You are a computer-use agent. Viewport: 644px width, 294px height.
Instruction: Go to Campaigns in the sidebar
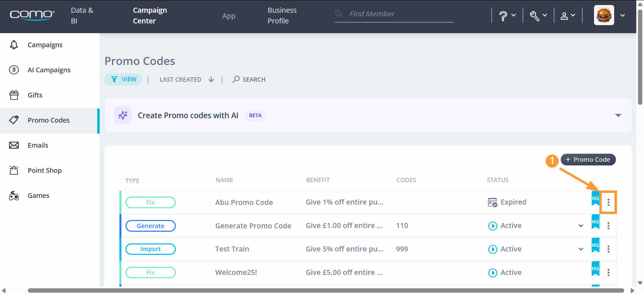click(x=50, y=45)
